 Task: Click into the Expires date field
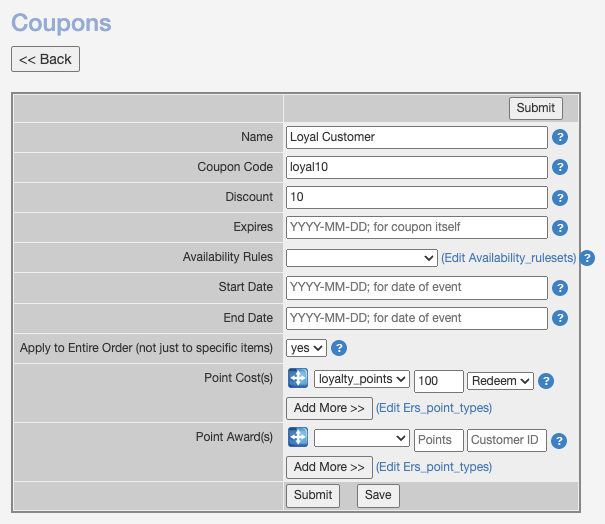(x=417, y=228)
